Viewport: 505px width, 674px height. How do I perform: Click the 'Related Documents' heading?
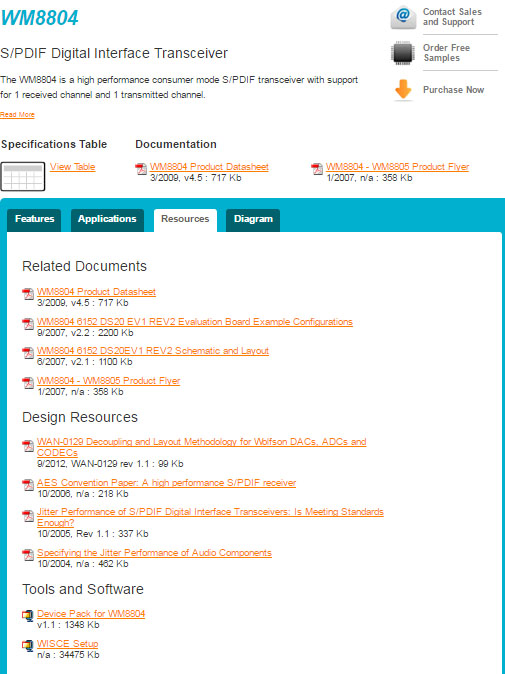(x=84, y=267)
